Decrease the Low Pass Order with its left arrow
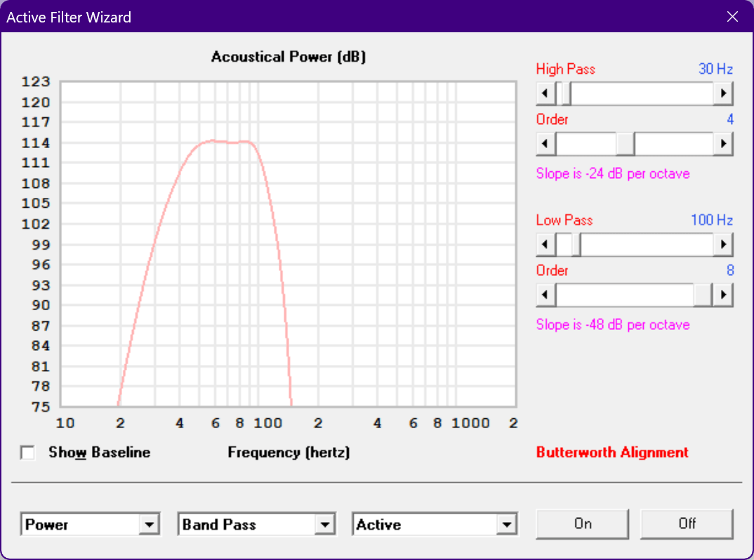 tap(545, 295)
